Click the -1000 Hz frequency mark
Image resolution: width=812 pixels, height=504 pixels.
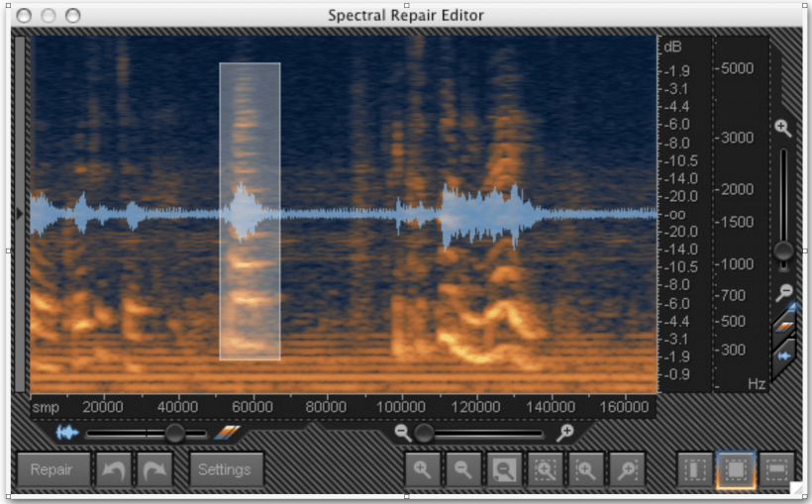pyautogui.click(x=735, y=264)
